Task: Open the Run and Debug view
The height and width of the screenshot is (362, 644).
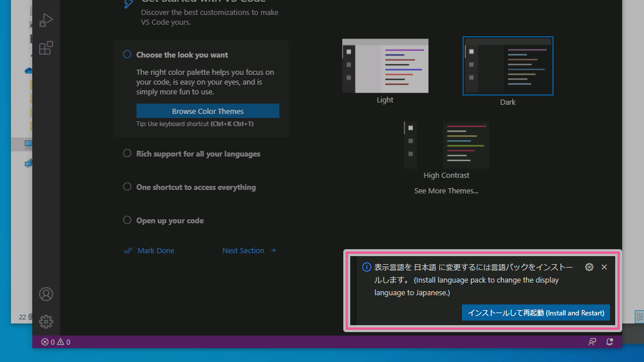Action: [x=46, y=21]
